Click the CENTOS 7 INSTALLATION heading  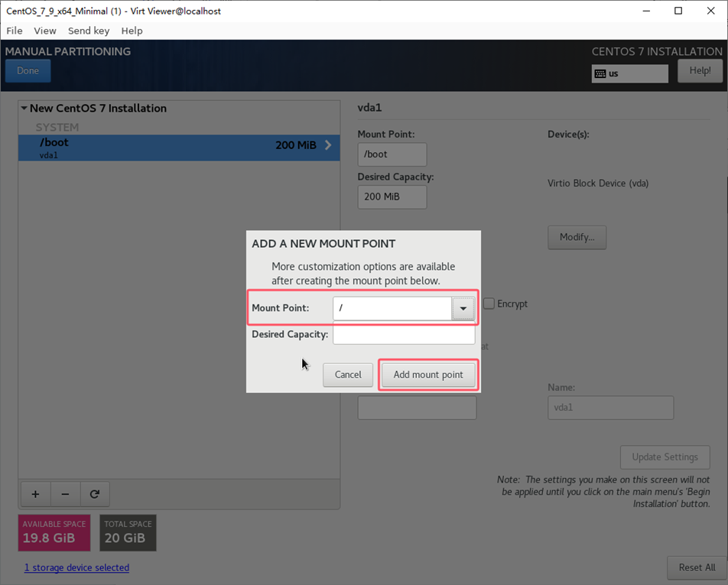pyautogui.click(x=657, y=51)
